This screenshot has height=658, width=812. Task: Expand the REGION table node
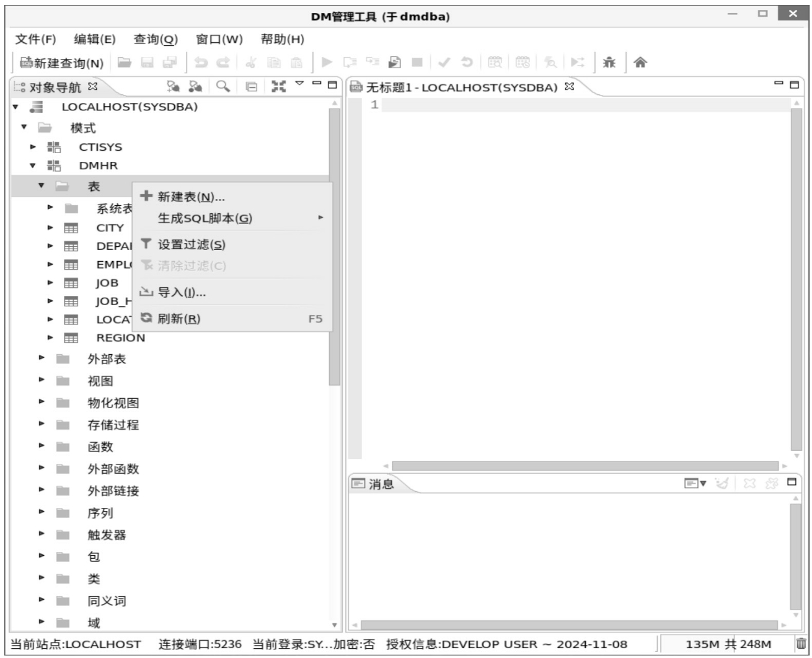click(50, 337)
